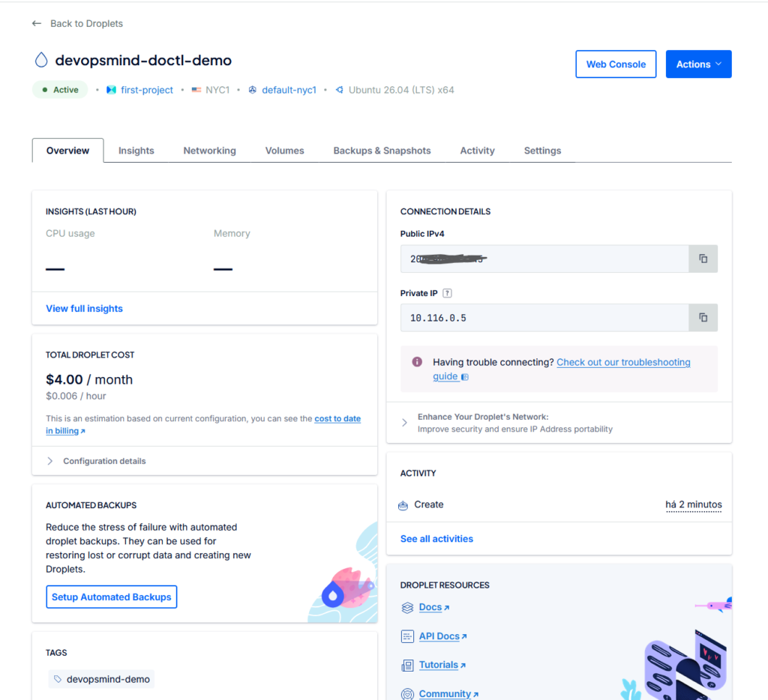Click the tag icon beside devopsmind-demo
This screenshot has height=700, width=768.
[58, 679]
